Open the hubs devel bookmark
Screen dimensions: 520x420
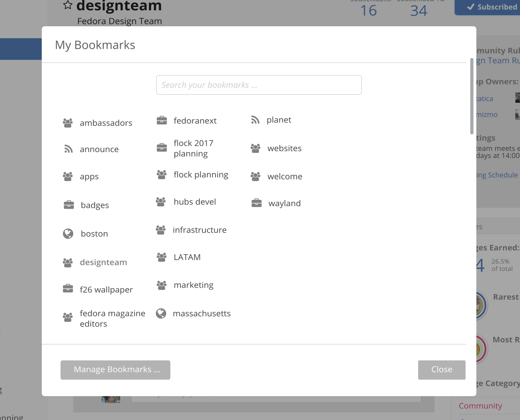(x=195, y=202)
